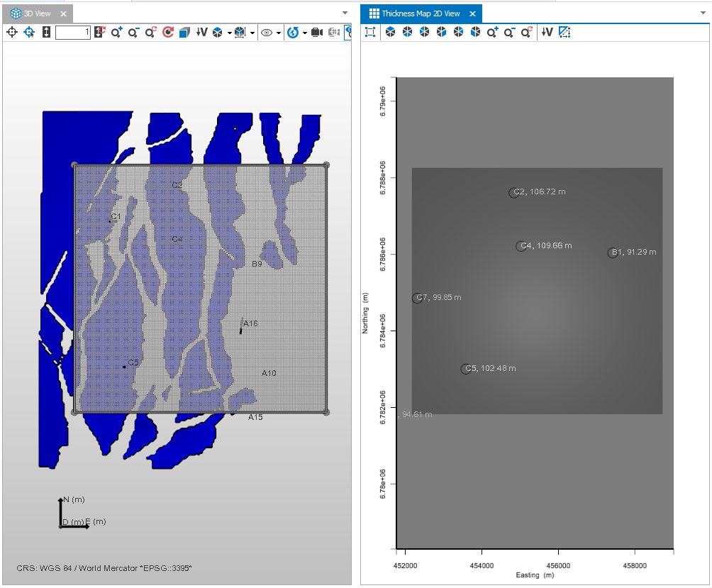Viewport: 712px width, 588px height.
Task: Toggle the eye visibility icon in 3D View
Action: point(267,32)
